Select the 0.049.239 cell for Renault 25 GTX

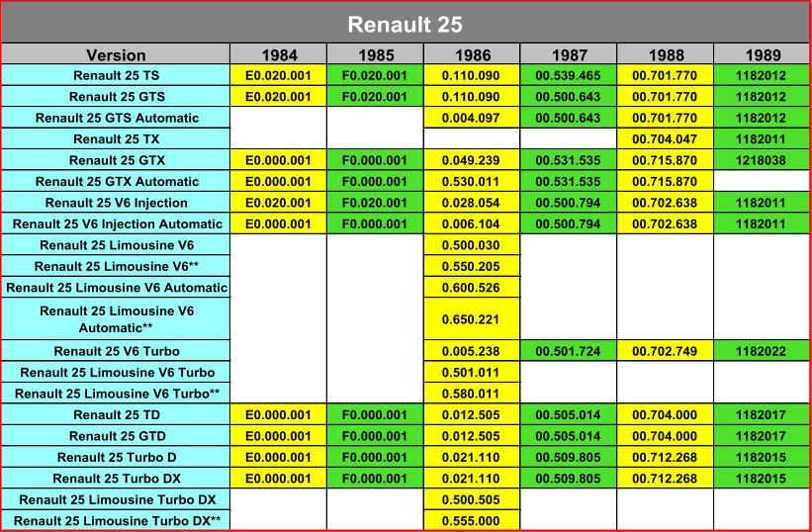click(471, 160)
